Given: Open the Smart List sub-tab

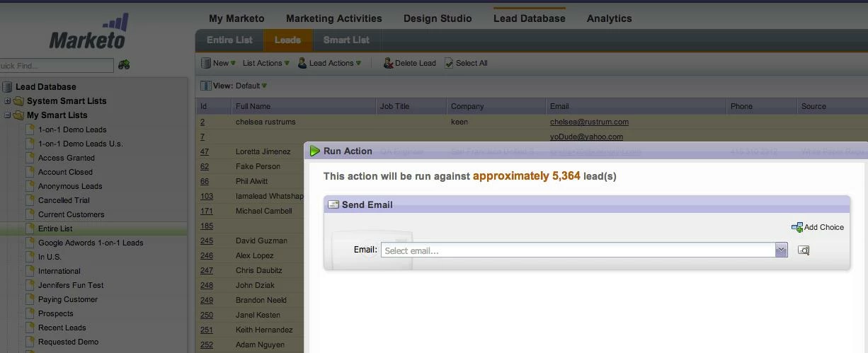Looking at the screenshot, I should (346, 40).
